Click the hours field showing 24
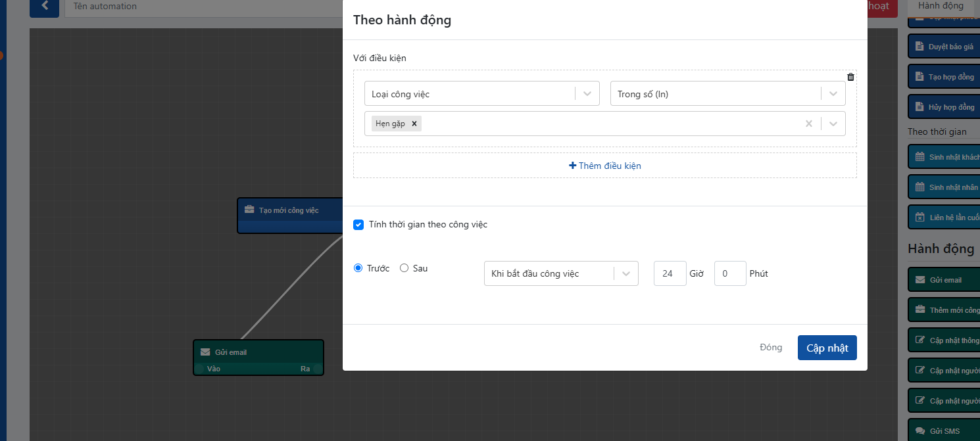The width and height of the screenshot is (980, 441). pos(670,273)
